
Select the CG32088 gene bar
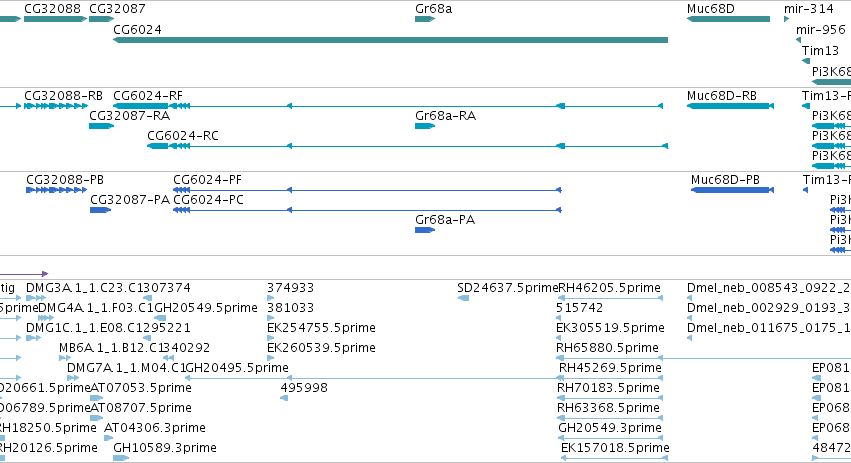click(55, 19)
